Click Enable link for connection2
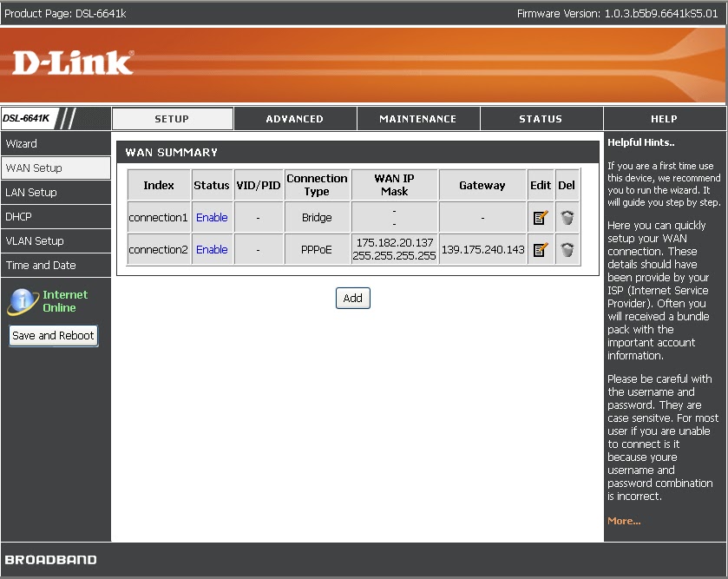The height and width of the screenshot is (579, 728). point(212,250)
